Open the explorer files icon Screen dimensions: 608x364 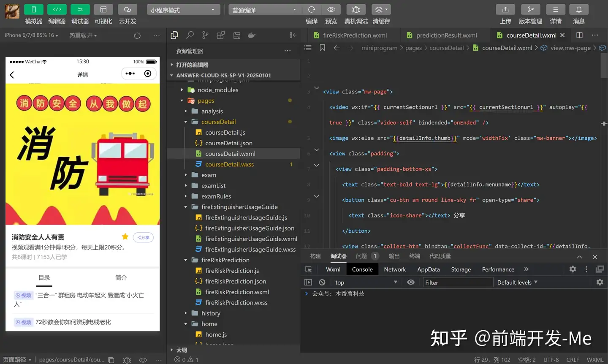point(174,35)
